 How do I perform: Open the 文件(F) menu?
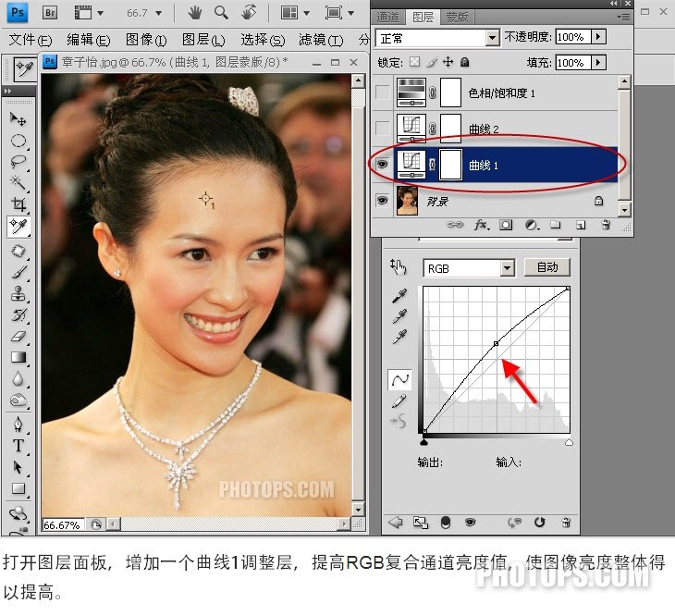pyautogui.click(x=31, y=40)
